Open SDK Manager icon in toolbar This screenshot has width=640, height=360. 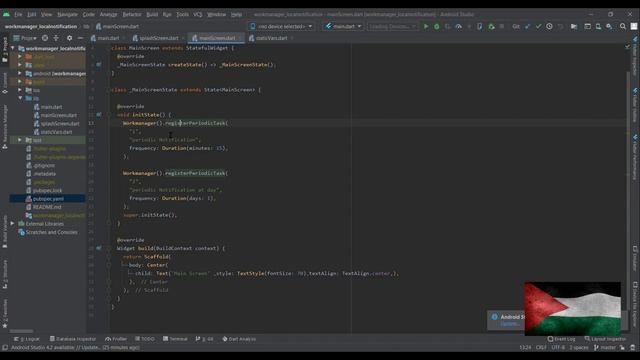click(x=609, y=27)
